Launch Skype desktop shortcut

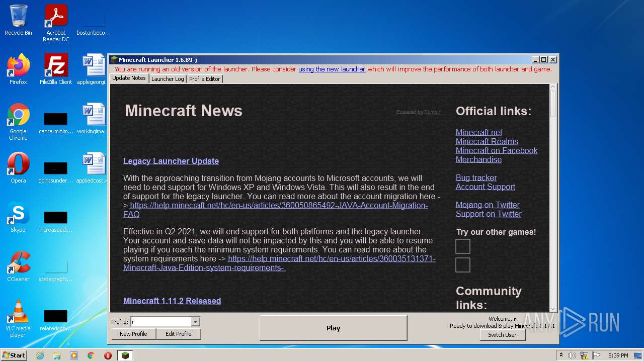18,217
